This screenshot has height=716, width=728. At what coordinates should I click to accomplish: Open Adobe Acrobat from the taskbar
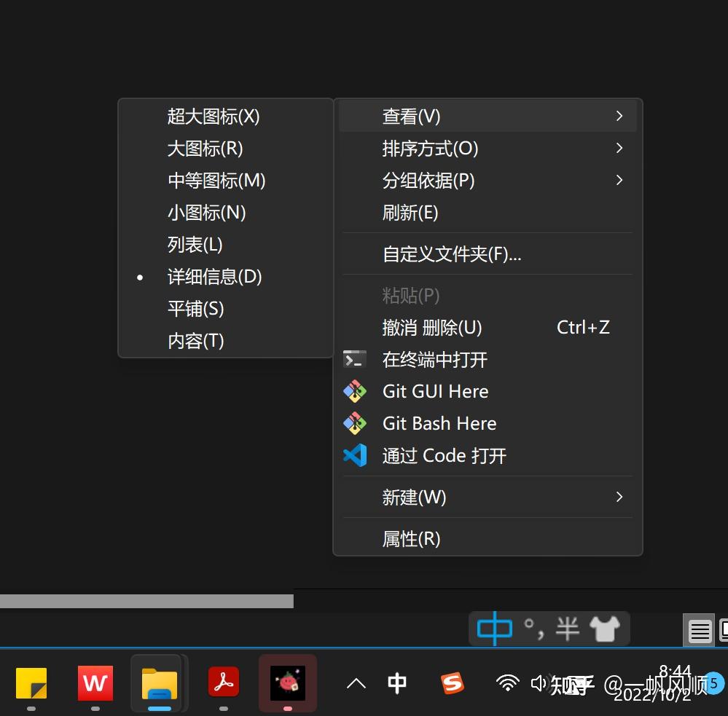(x=223, y=683)
